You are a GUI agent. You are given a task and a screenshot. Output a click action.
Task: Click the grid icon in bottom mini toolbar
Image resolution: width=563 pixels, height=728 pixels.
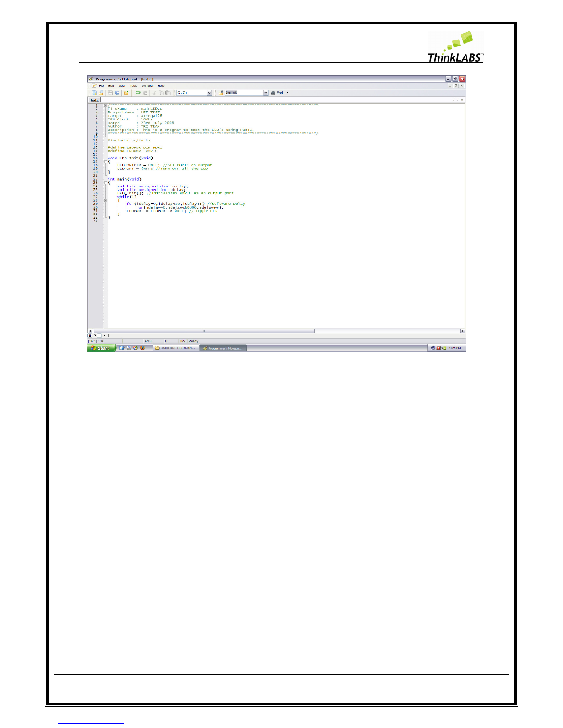tap(99, 336)
